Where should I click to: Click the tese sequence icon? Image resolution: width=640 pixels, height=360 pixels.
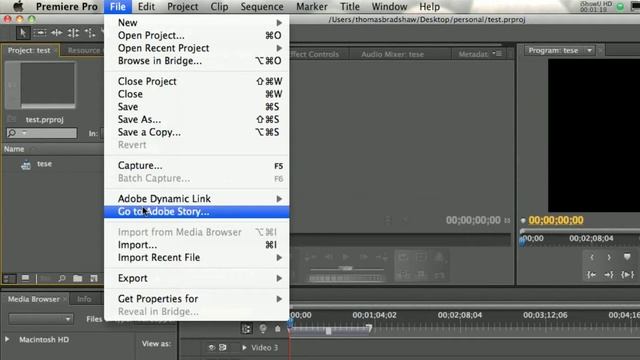26,164
